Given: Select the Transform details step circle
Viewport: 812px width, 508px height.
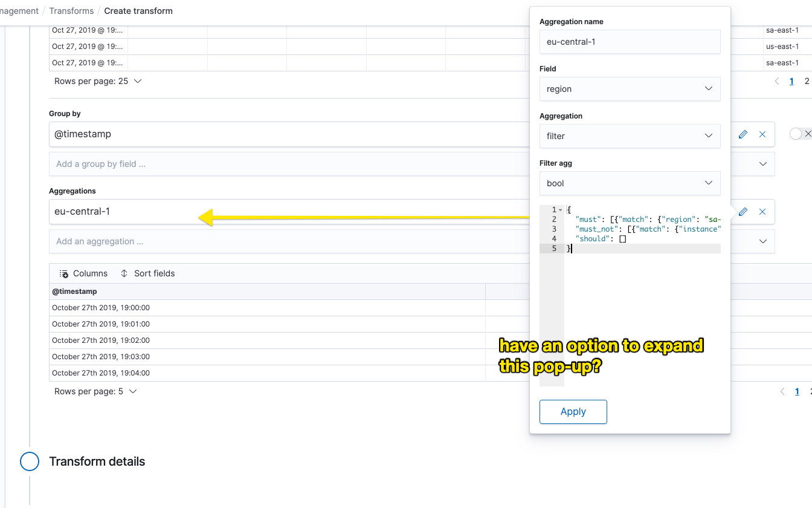Looking at the screenshot, I should [x=30, y=461].
